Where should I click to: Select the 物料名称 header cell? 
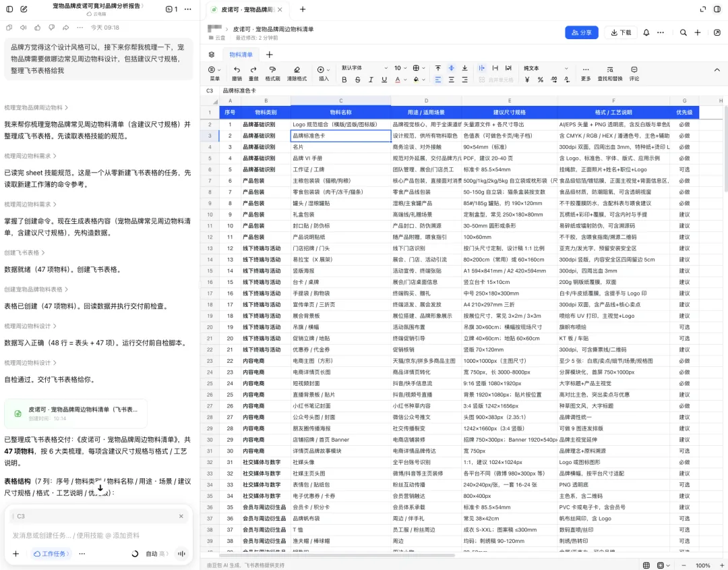(x=341, y=112)
